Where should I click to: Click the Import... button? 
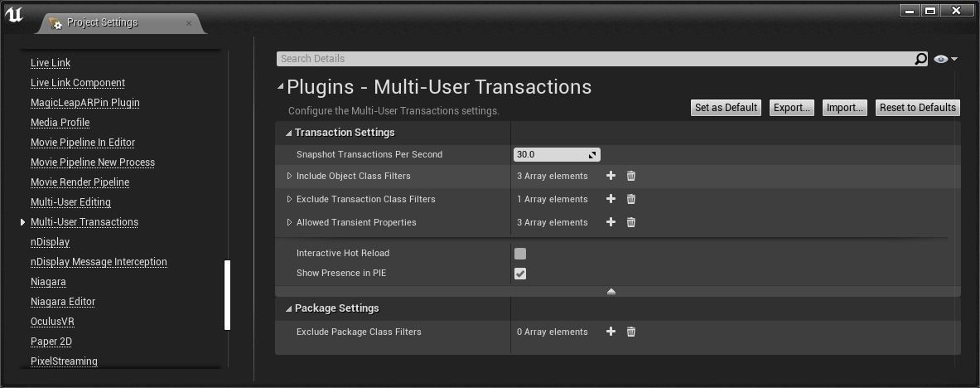(x=845, y=108)
